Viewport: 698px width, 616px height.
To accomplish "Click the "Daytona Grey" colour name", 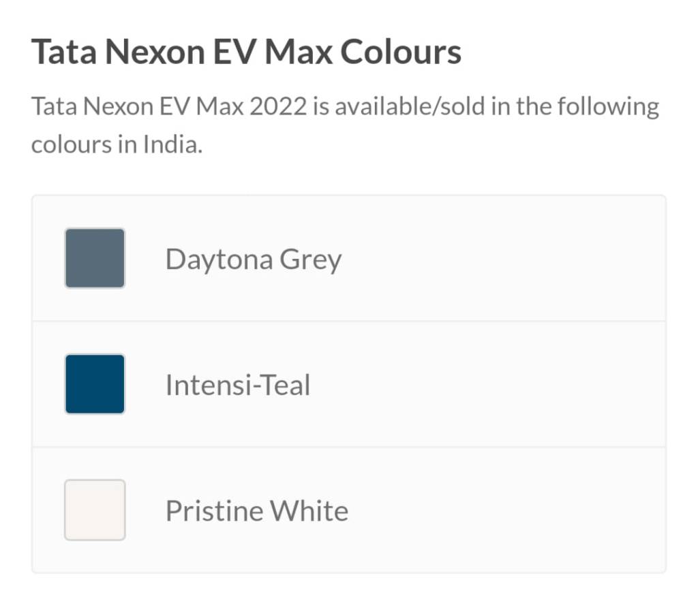I will 253,259.
